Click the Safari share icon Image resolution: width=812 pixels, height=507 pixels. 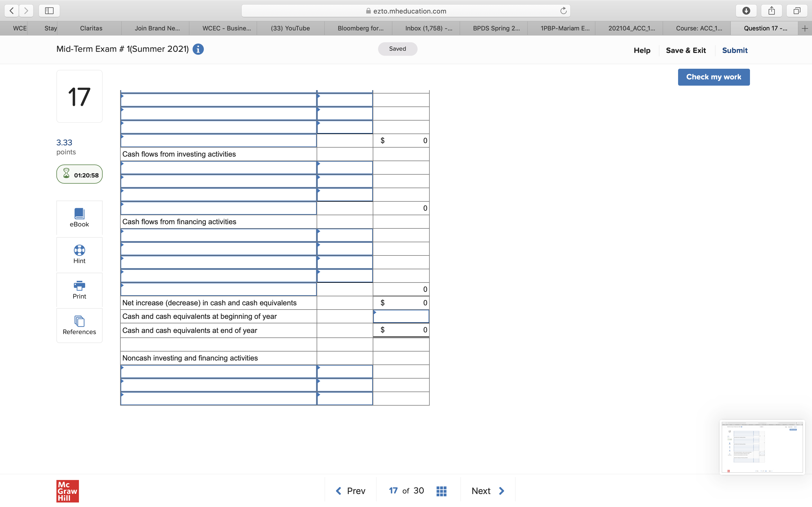pyautogui.click(x=771, y=11)
